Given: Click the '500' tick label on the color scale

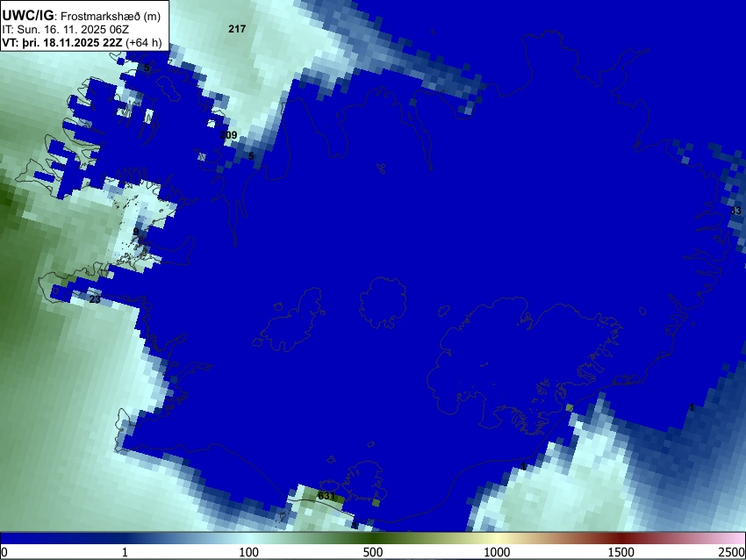Looking at the screenshot, I should 373,552.
